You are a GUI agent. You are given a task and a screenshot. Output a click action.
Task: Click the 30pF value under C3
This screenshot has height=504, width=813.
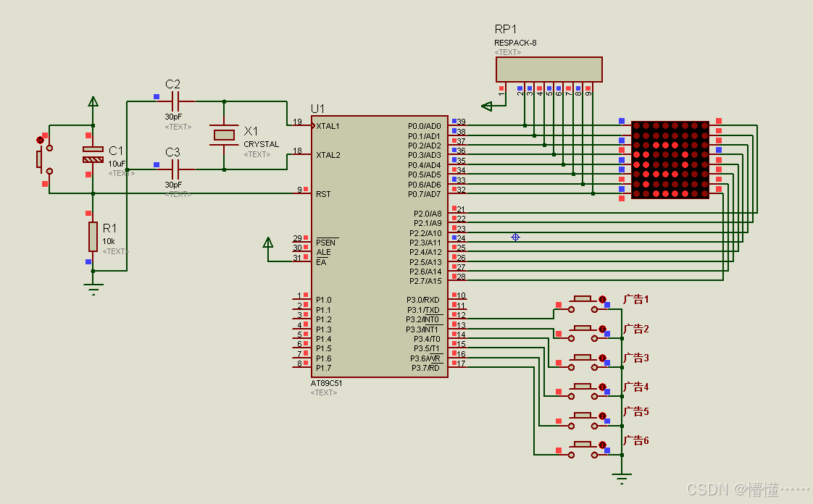pyautogui.click(x=173, y=185)
